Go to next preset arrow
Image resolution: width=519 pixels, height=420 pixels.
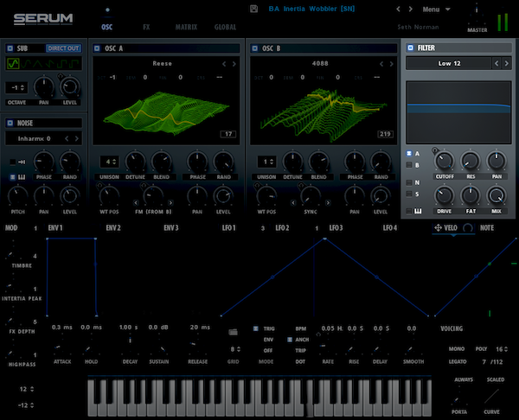point(410,10)
